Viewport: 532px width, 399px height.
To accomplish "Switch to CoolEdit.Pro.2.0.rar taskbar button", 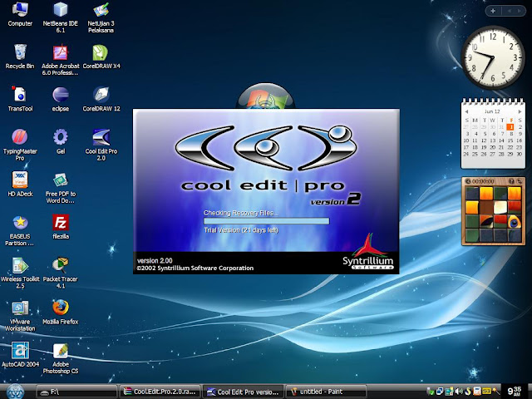I will [x=160, y=392].
